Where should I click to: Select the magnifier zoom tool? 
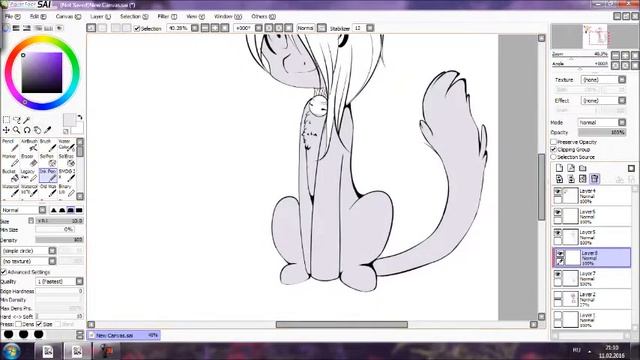17,130
